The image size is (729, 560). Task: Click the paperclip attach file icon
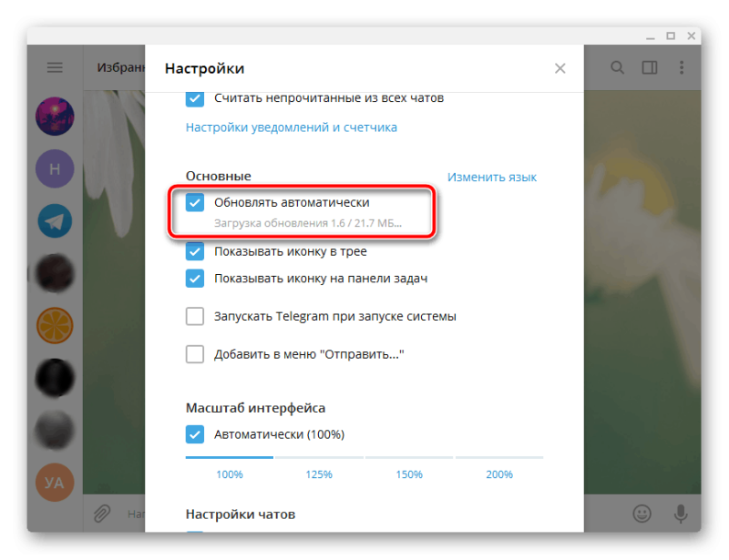[x=102, y=514]
